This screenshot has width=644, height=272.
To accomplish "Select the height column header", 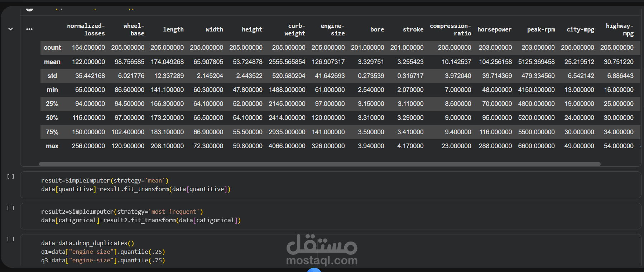I will point(252,29).
